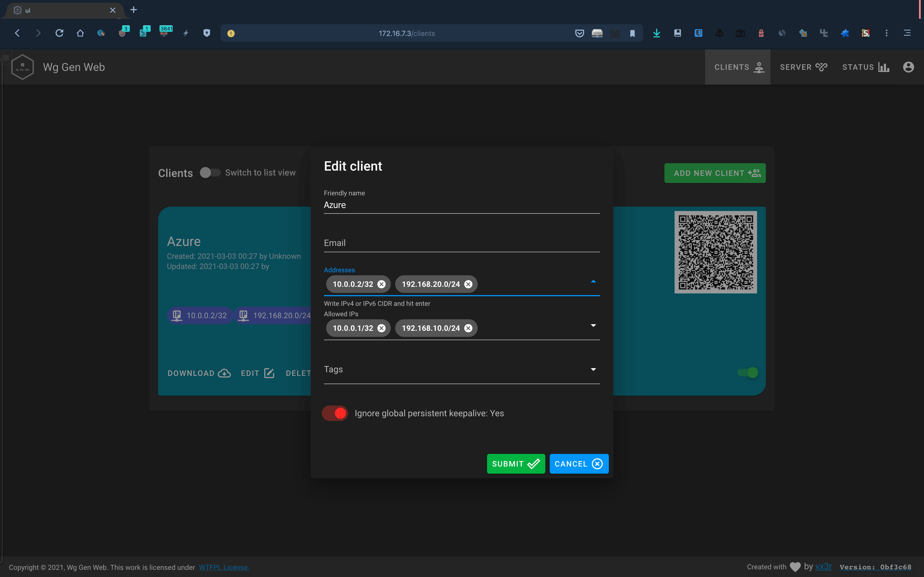
Task: Delete the 10.0.0.1/32 allowed IP chip
Action: [381, 328]
